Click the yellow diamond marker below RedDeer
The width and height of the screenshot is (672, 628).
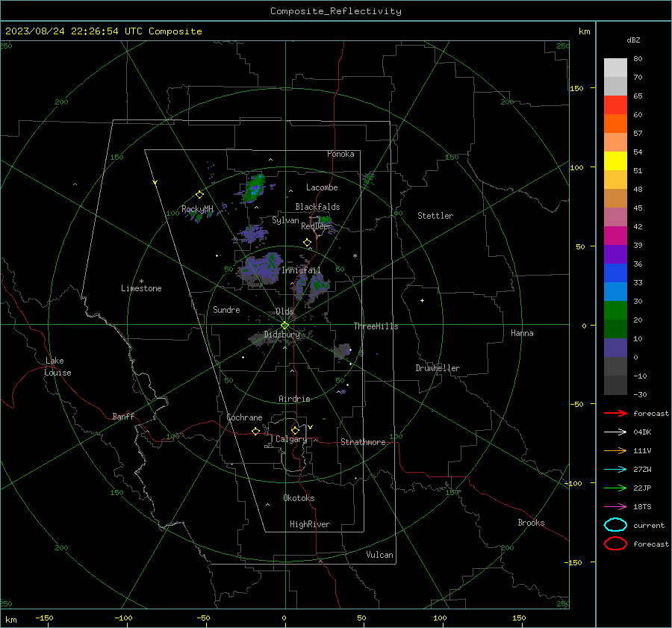pos(307,243)
